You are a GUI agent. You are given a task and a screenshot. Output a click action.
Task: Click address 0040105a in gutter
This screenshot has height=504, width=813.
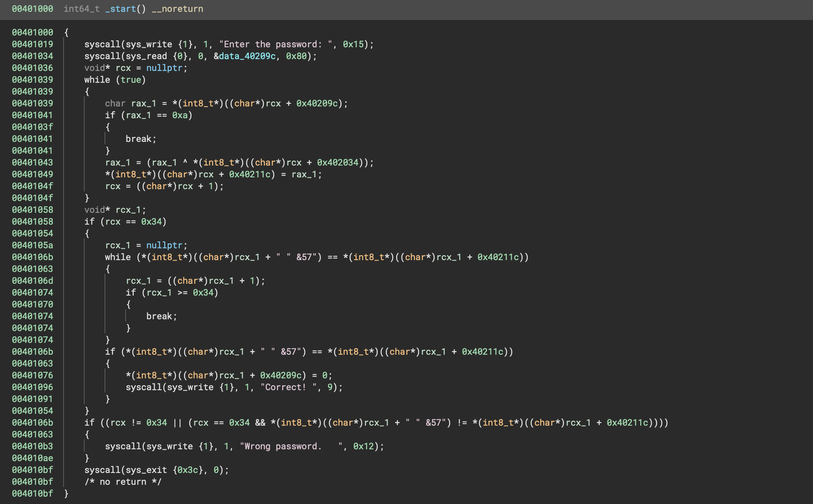(x=33, y=245)
